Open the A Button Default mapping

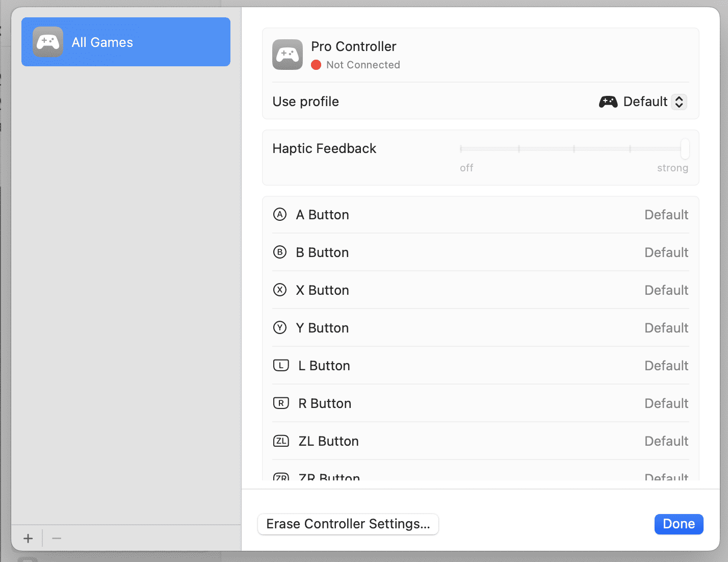(x=666, y=215)
